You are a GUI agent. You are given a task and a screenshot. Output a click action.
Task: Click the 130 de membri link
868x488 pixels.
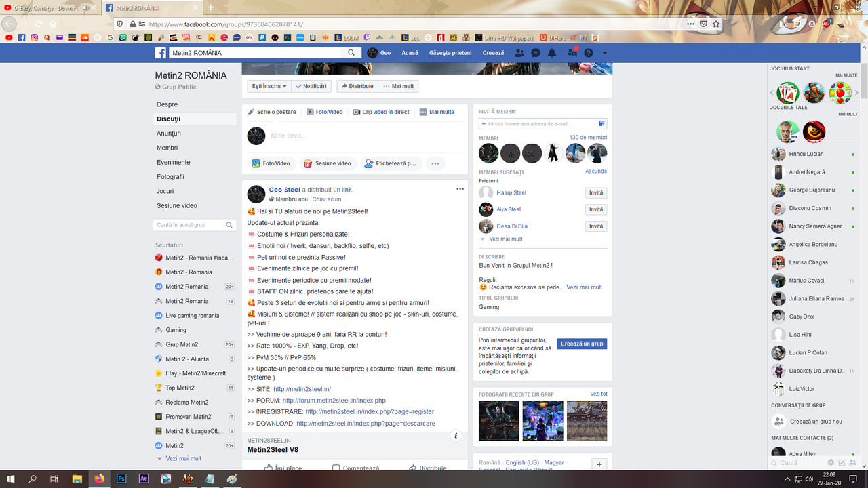pyautogui.click(x=588, y=138)
